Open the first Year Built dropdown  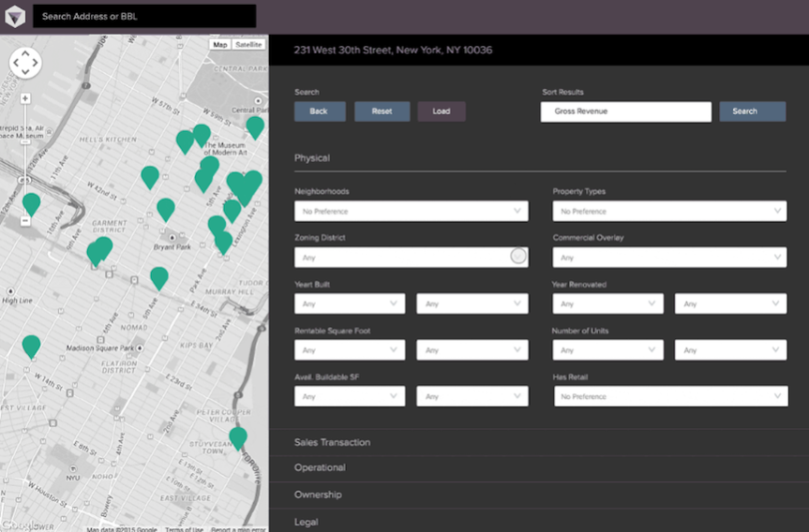350,303
